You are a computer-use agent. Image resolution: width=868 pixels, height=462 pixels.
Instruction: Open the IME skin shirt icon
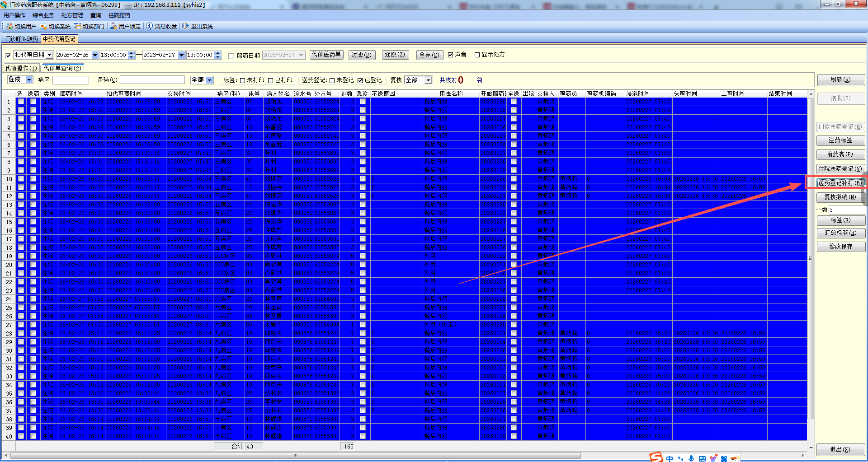713,458
